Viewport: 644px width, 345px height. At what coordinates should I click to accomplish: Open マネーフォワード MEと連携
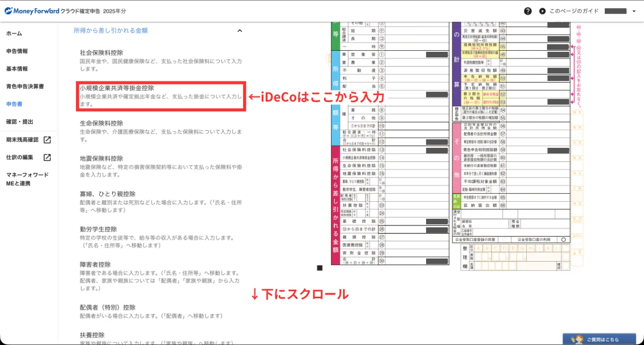pyautogui.click(x=27, y=179)
